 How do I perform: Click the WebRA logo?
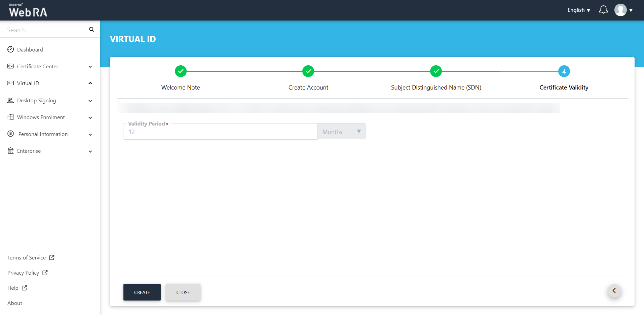(28, 10)
